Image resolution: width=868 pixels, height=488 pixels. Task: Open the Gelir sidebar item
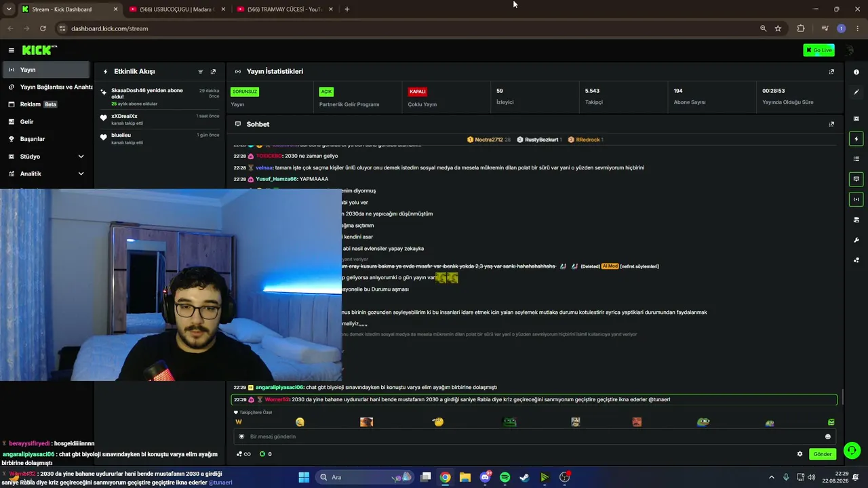click(x=45, y=122)
